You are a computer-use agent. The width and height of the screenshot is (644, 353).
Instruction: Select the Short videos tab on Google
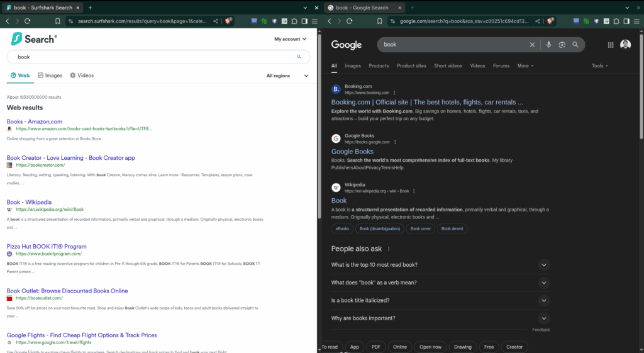coord(448,66)
